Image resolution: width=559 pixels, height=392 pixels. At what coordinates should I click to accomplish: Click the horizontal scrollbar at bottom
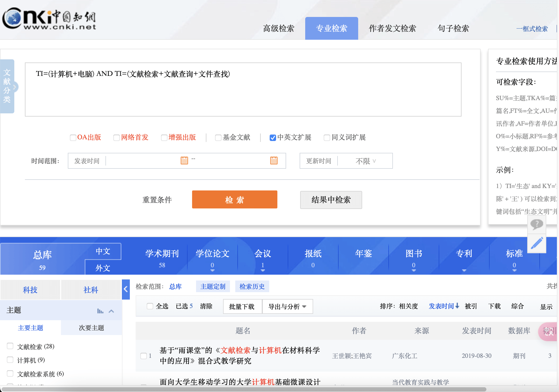pos(244,389)
